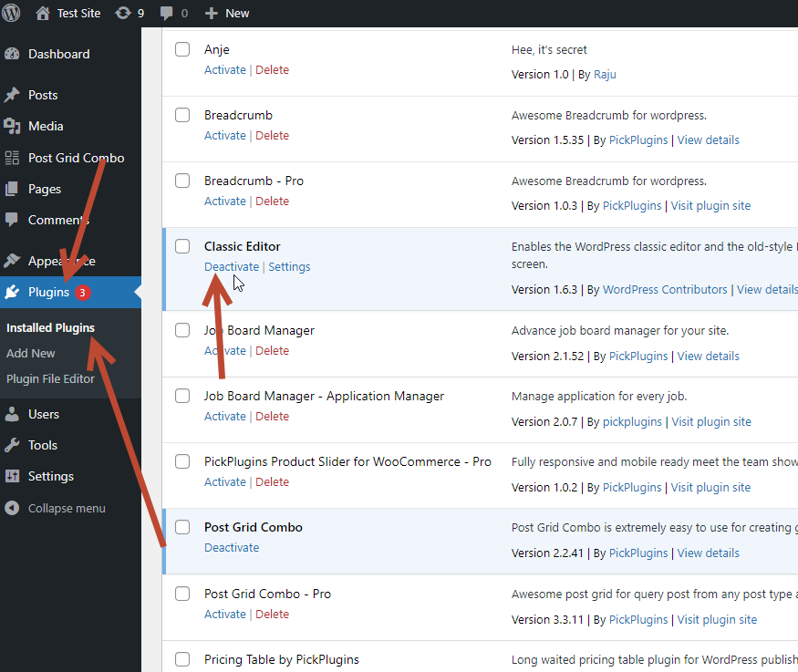Screen dimensions: 798x672
Task: Click the home icon beside Test Site
Action: click(x=43, y=14)
